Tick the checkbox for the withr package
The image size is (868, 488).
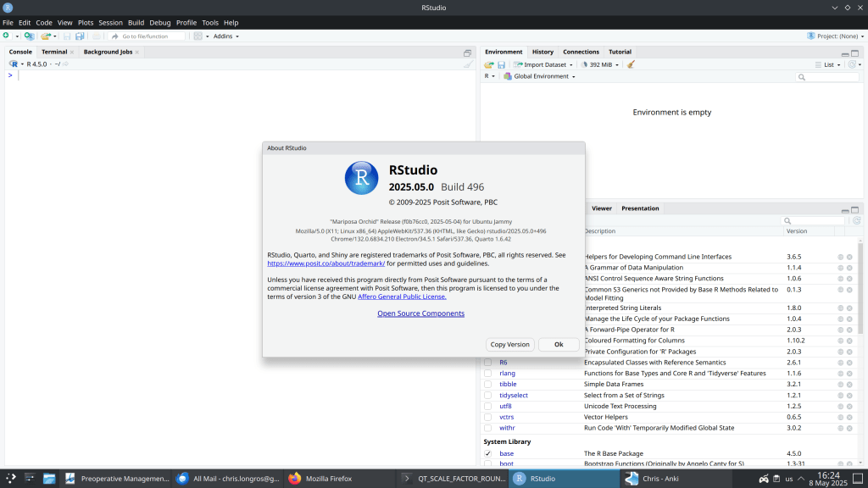coord(487,428)
